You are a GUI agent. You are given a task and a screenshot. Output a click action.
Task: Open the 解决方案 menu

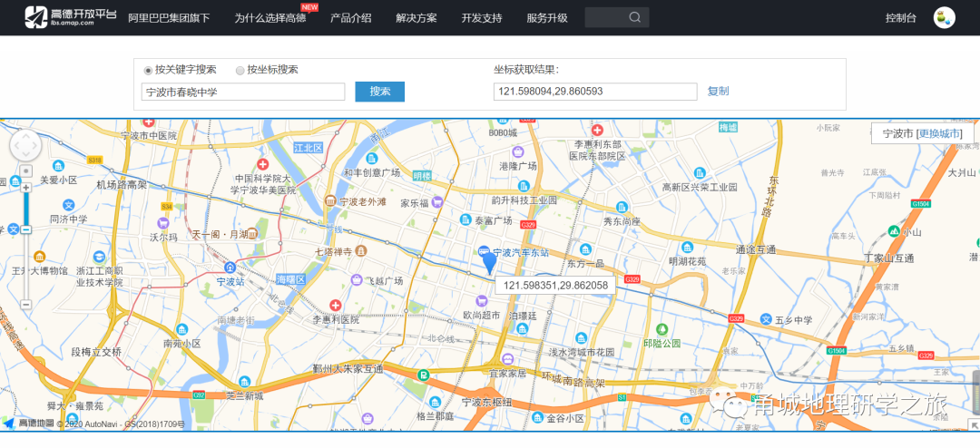tap(416, 17)
